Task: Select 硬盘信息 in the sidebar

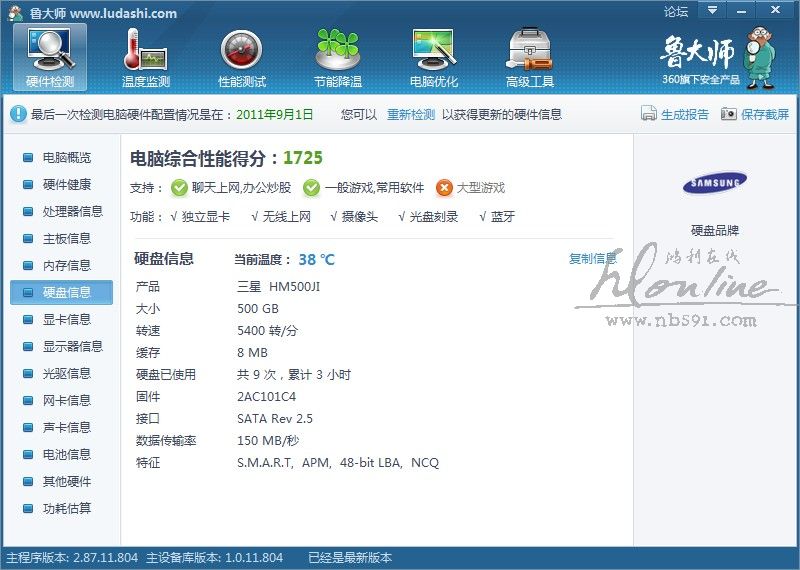Action: point(61,292)
